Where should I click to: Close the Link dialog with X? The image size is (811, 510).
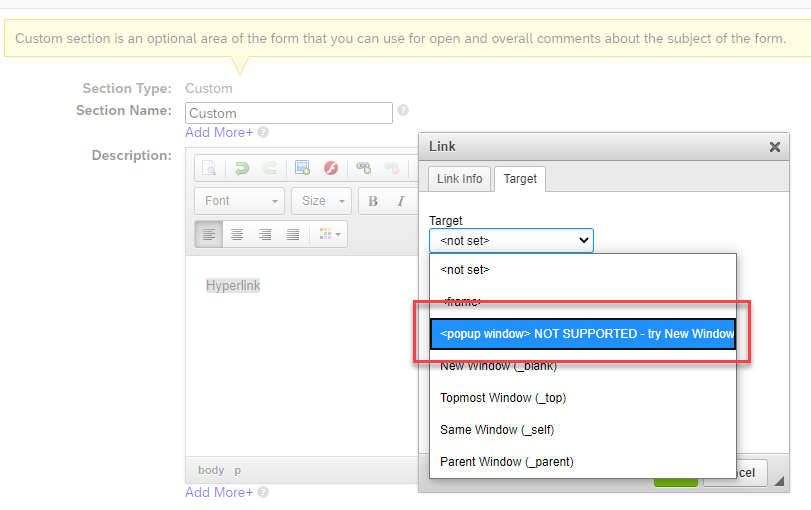point(774,147)
